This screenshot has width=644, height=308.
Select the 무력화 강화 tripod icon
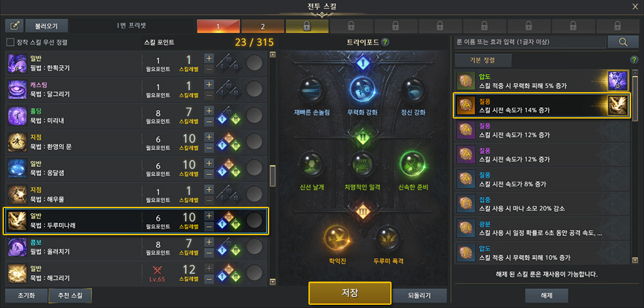tap(362, 90)
